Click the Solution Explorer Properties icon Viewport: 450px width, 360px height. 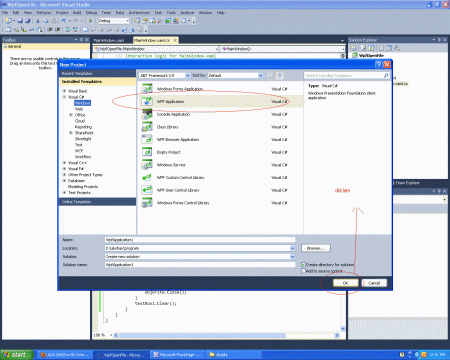354,48
